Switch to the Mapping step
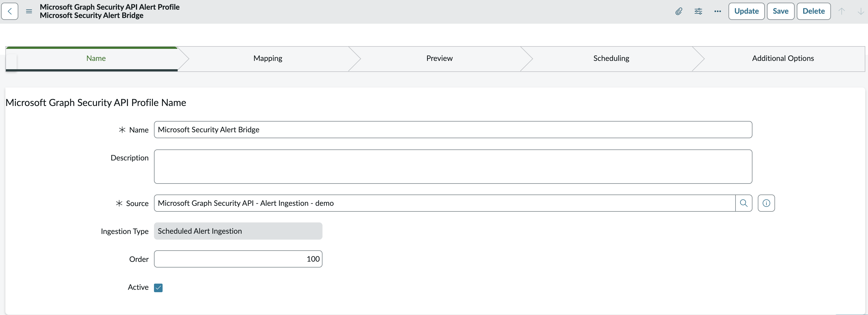Image resolution: width=868 pixels, height=315 pixels. (268, 58)
